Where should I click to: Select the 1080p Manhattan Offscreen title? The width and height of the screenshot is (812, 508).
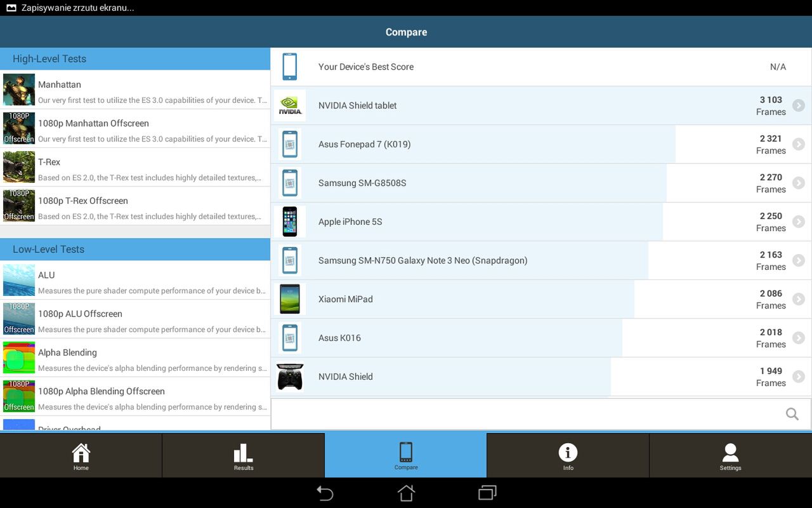[x=93, y=123]
